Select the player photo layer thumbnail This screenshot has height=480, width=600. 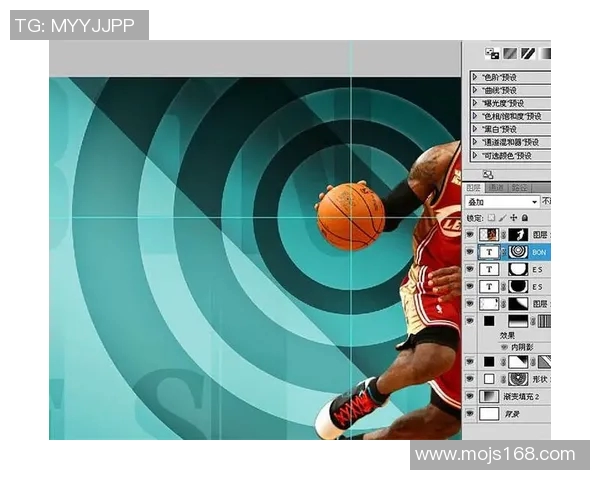tap(489, 234)
